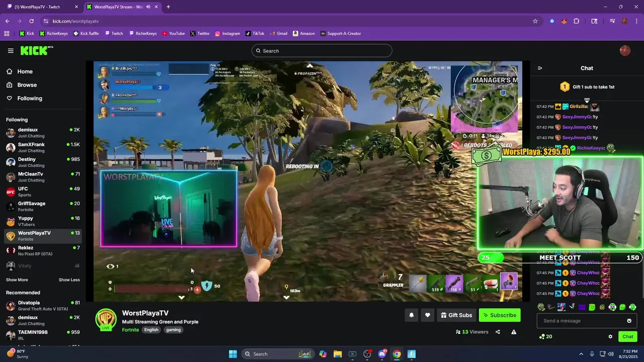The image size is (644, 362).
Task: Open the Chrome extensions puzzle icon
Action: [577, 21]
